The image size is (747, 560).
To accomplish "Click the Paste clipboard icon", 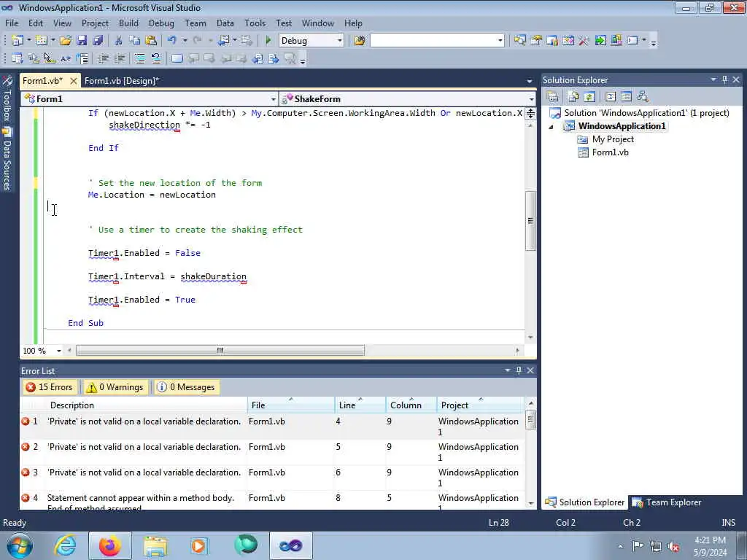I will [151, 41].
